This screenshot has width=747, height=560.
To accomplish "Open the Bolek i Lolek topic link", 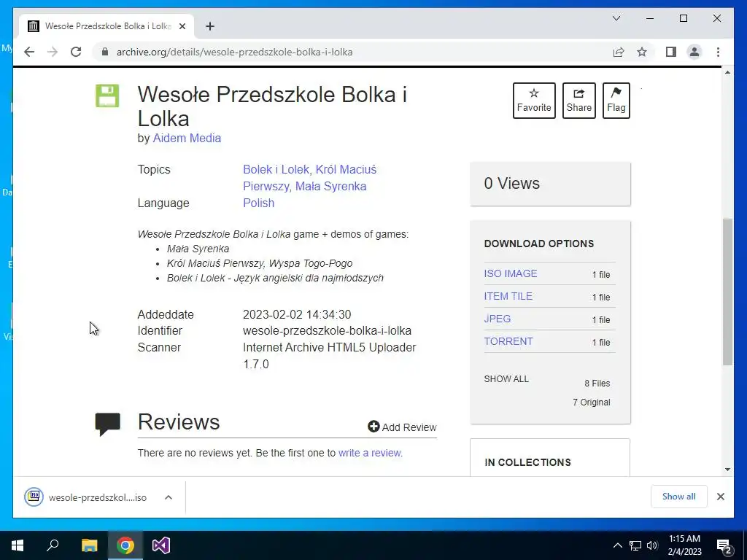I will tap(277, 169).
